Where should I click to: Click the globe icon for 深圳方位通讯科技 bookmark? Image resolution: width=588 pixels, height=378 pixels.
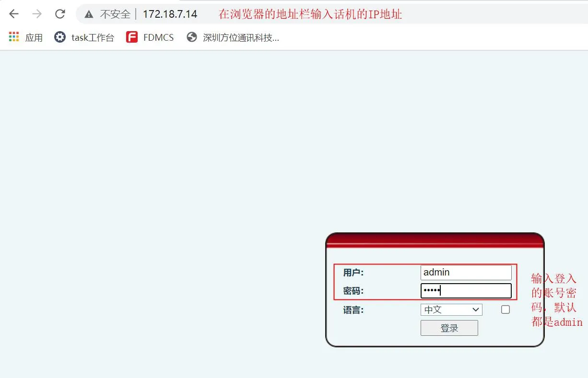(192, 37)
